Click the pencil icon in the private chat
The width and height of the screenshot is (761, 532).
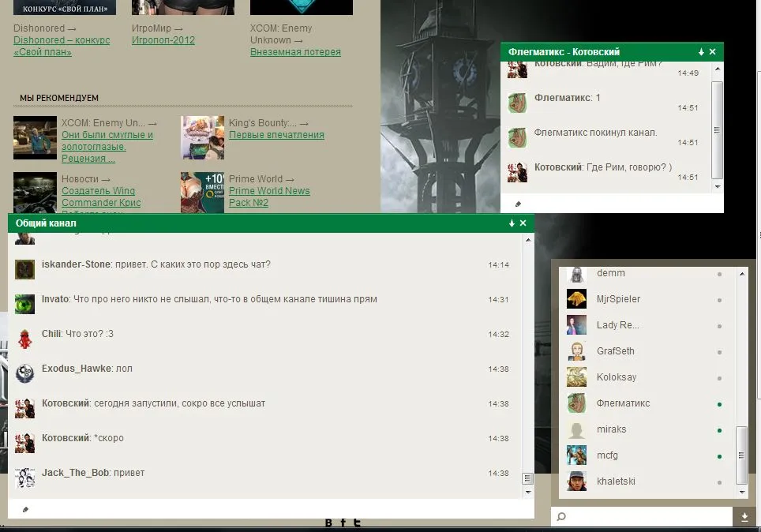coord(518,204)
